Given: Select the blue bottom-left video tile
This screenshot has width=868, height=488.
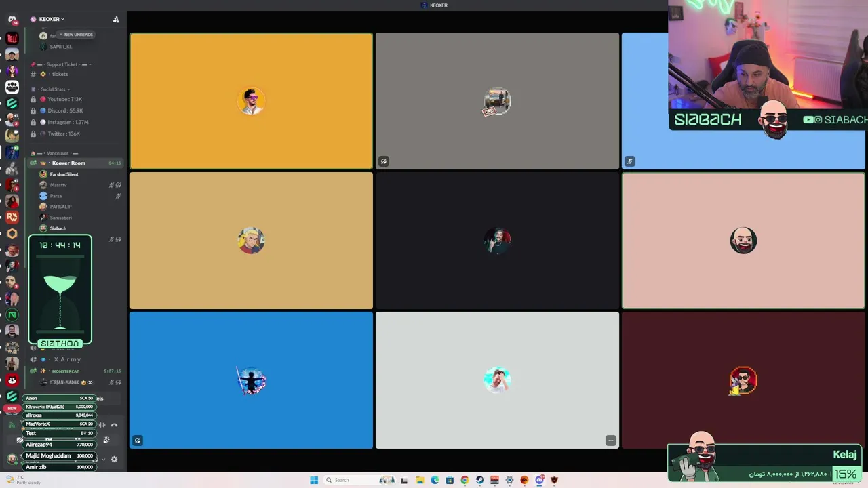Looking at the screenshot, I should [x=251, y=380].
